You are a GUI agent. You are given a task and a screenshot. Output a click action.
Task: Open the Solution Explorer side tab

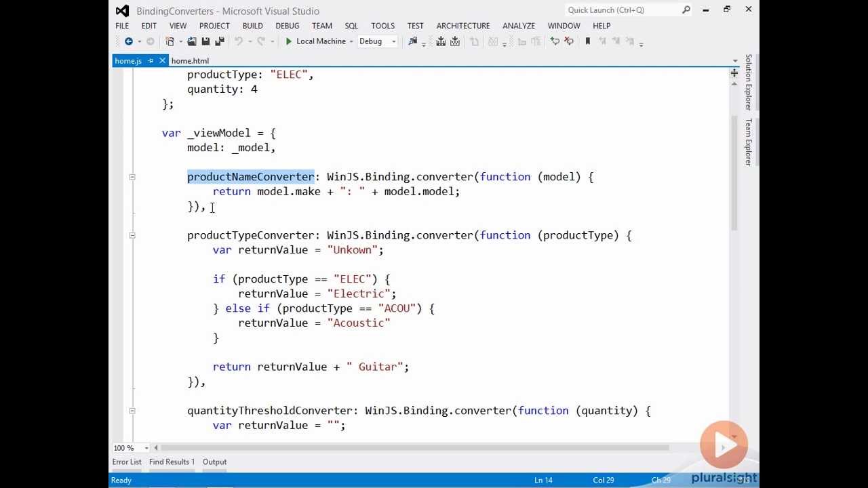[x=749, y=82]
